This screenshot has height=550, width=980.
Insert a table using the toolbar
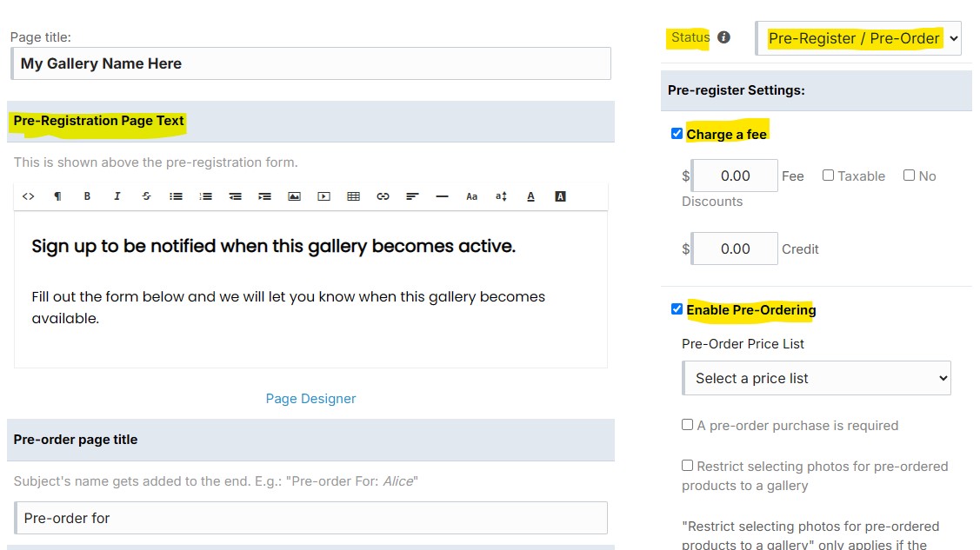pyautogui.click(x=353, y=196)
